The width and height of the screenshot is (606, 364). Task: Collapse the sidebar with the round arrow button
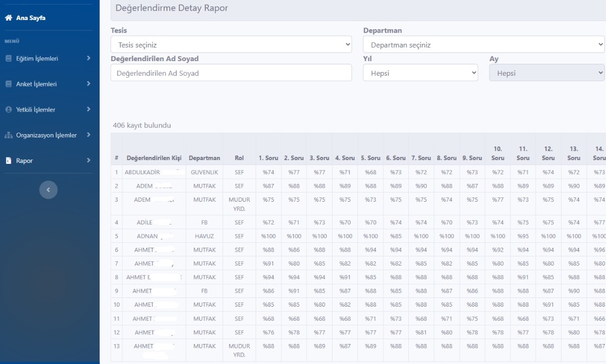48,189
